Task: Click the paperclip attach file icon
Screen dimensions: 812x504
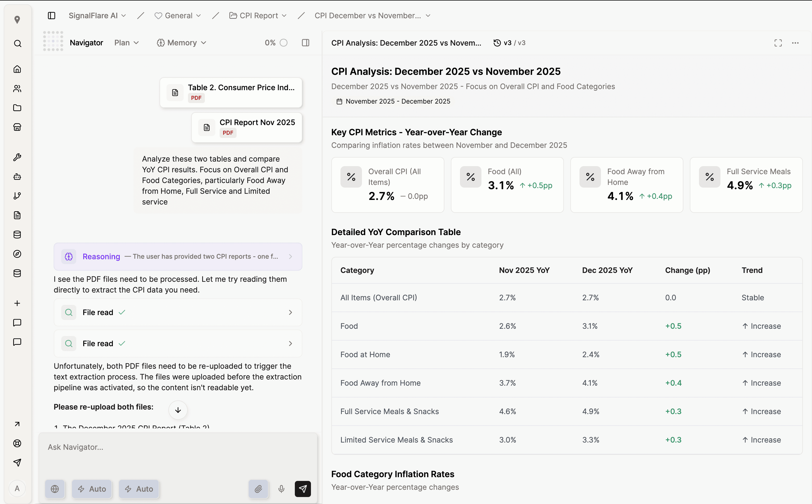Action: point(258,489)
